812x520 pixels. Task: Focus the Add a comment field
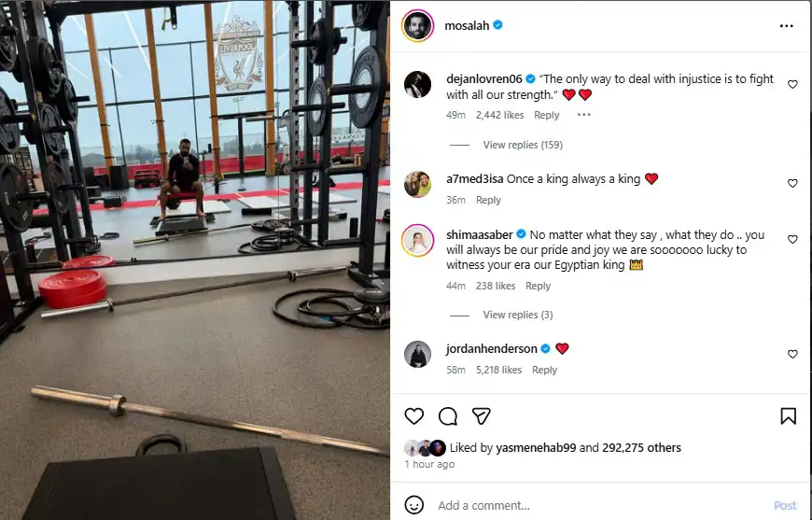click(601, 505)
